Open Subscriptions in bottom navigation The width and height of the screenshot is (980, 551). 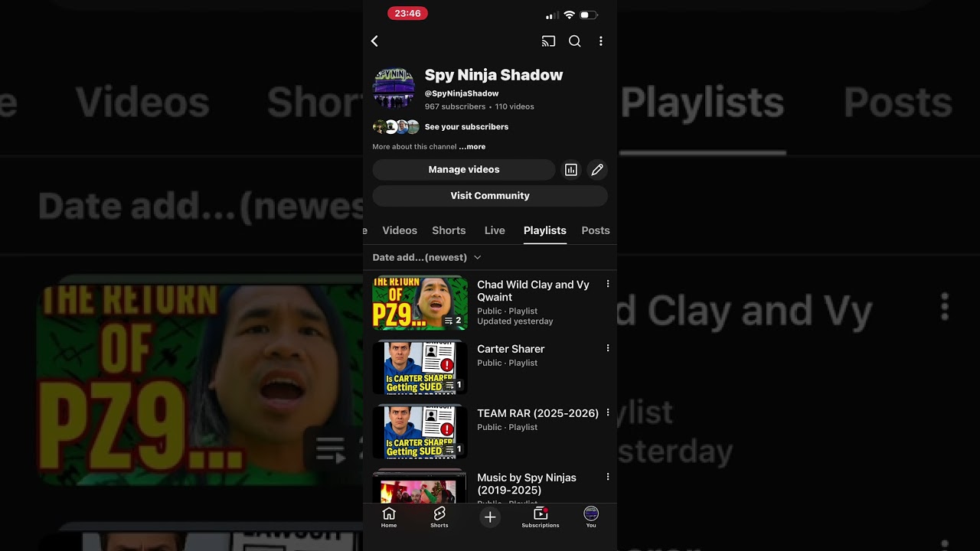tap(541, 518)
